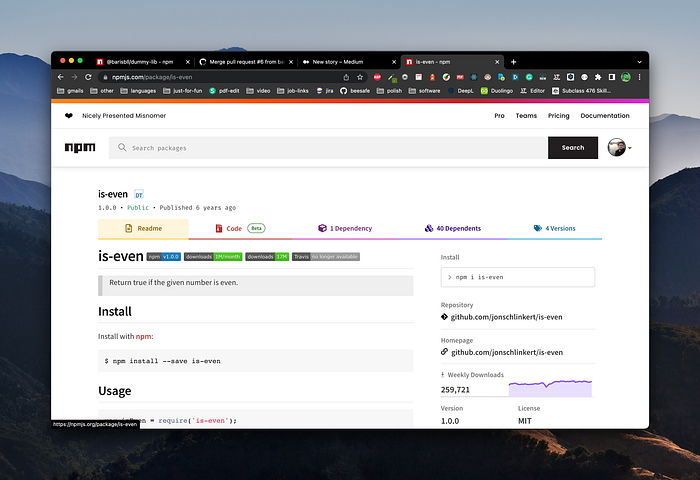Open the software bookmark folder
Viewport: 700px width, 480px height.
[x=425, y=91]
